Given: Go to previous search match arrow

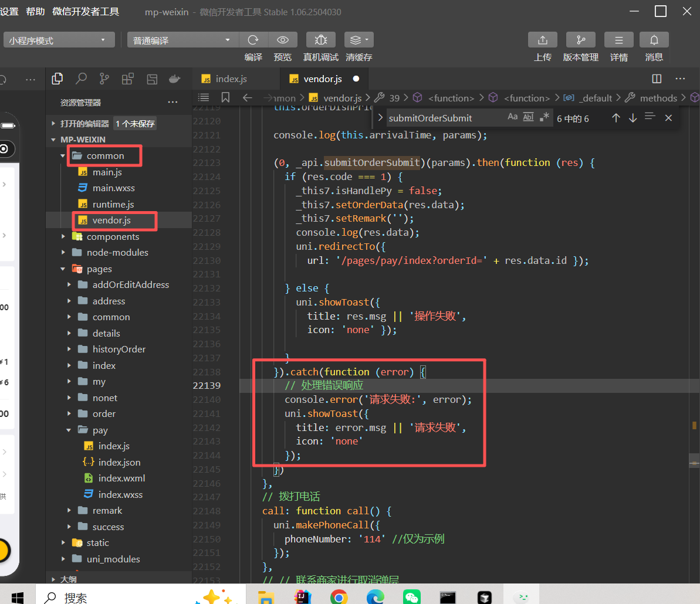Looking at the screenshot, I should click(x=616, y=118).
